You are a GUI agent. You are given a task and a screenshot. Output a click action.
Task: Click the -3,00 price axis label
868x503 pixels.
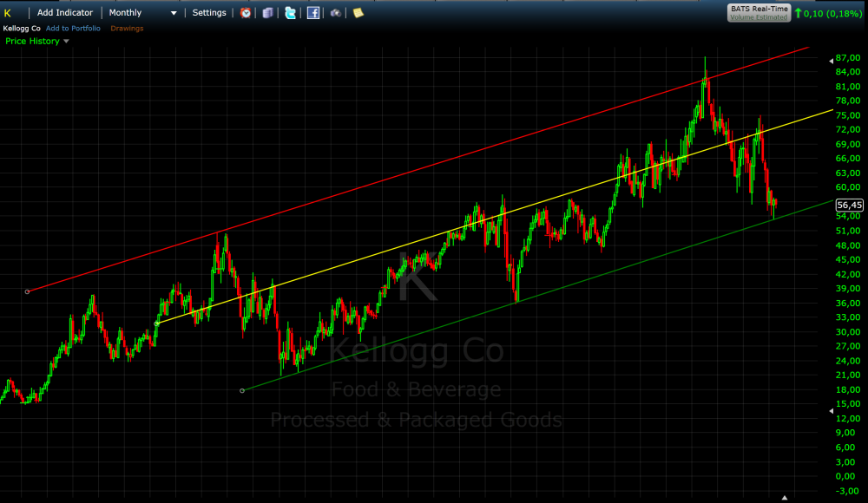[846, 491]
